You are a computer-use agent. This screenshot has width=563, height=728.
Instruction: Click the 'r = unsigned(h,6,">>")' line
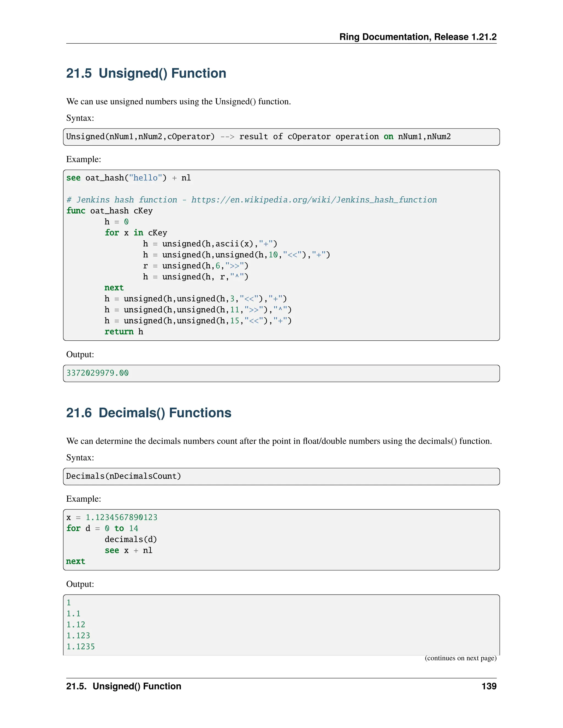pyautogui.click(x=195, y=266)
